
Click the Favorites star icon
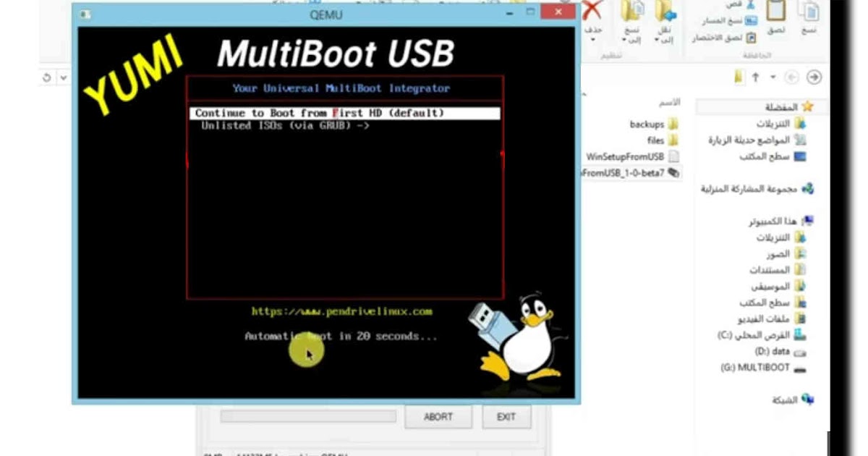tap(807, 106)
